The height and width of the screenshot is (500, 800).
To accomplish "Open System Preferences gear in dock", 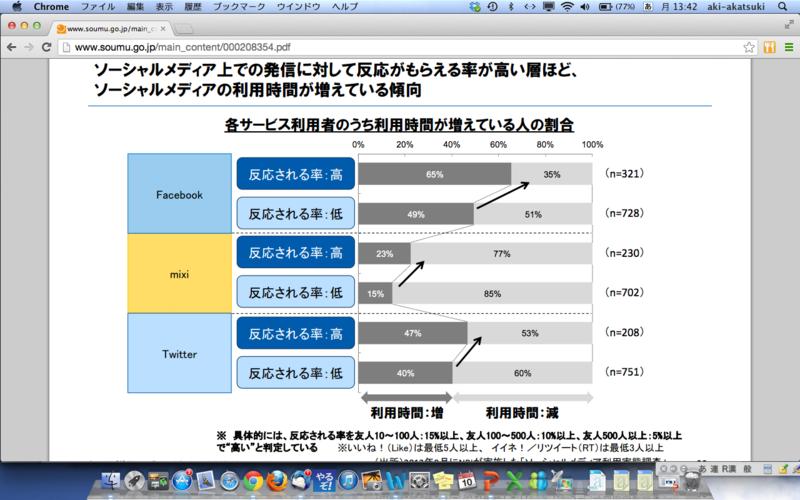I will pos(419,481).
